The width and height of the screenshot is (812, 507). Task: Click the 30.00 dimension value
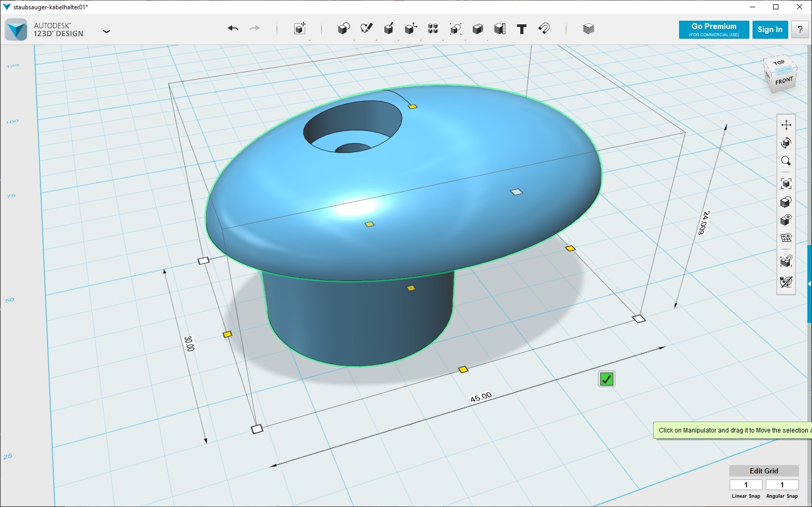(189, 344)
